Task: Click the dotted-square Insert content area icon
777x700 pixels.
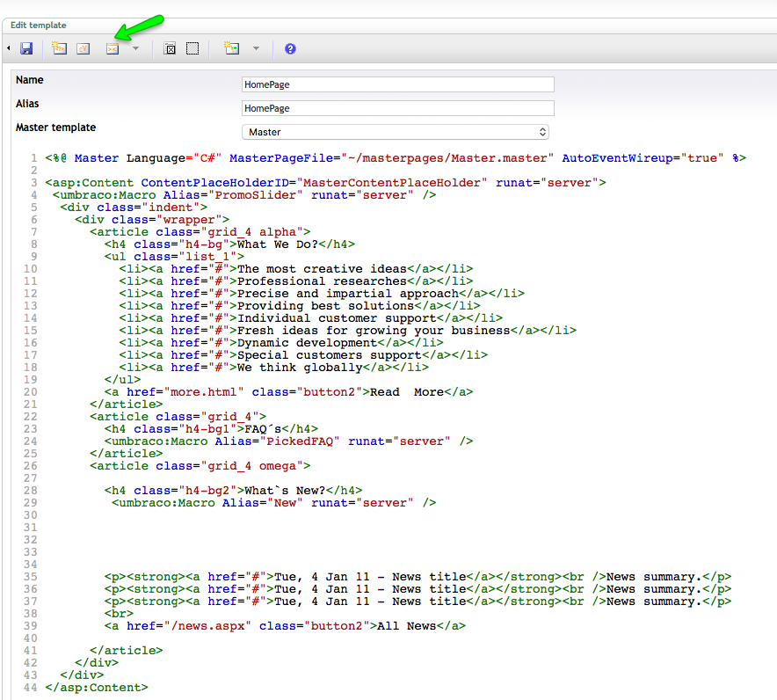Action: click(192, 48)
